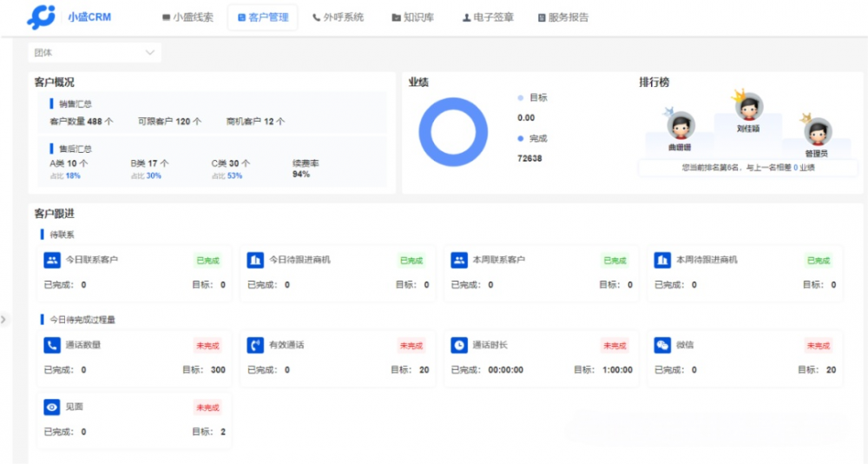Go to the 知识库 tab

413,17
